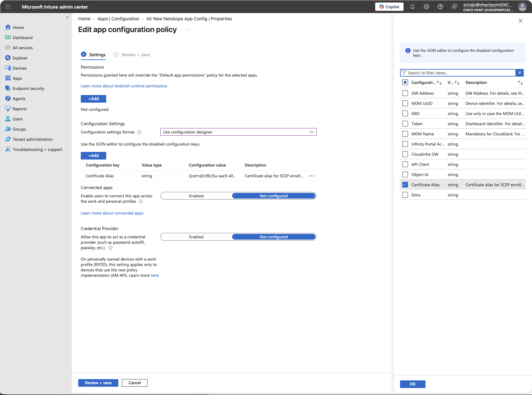Image resolution: width=532 pixels, height=395 pixels.
Task: Check the GW Address configuration key
Action: (x=405, y=93)
